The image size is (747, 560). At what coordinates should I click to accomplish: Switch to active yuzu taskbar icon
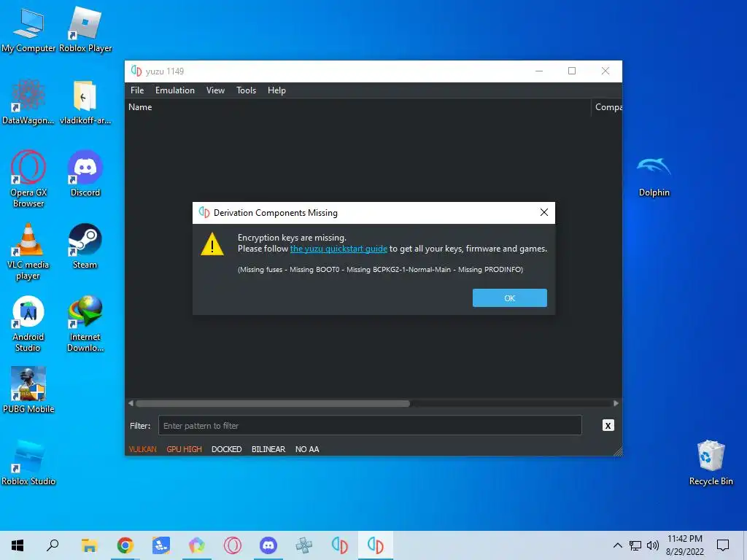(376, 545)
